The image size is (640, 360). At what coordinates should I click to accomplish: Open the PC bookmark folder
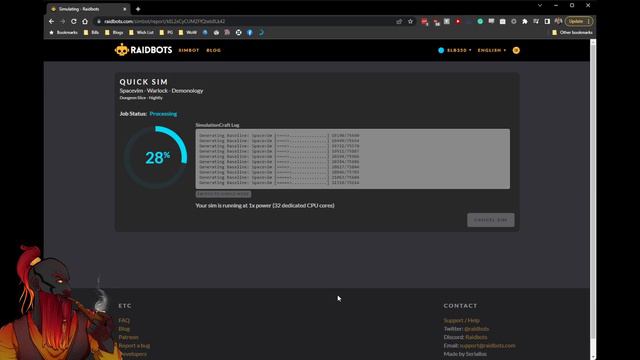167,32
